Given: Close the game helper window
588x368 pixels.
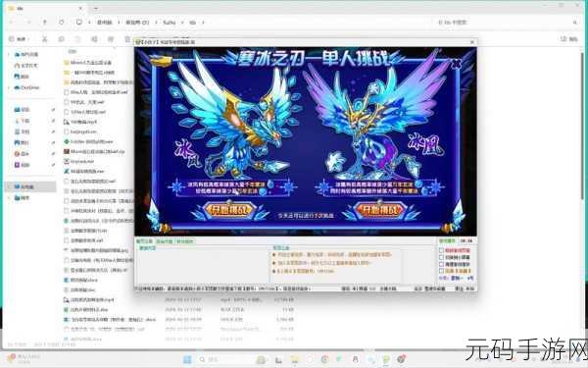Looking at the screenshot, I should (x=472, y=42).
